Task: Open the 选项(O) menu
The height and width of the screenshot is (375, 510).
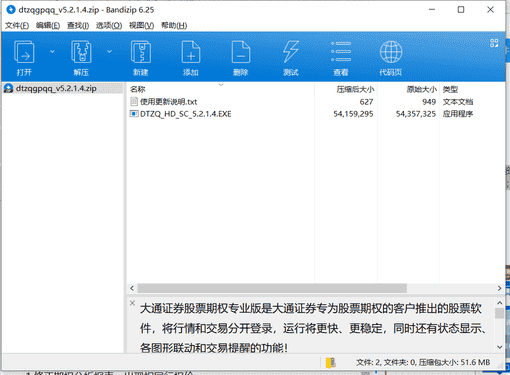Action: [x=109, y=25]
